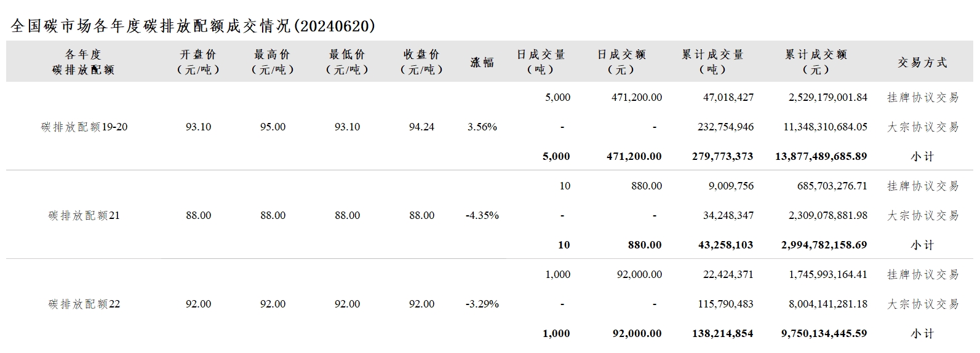Viewport: 980px width, 353px height.
Task: Select the 日成交量 column header
Action: (x=541, y=62)
